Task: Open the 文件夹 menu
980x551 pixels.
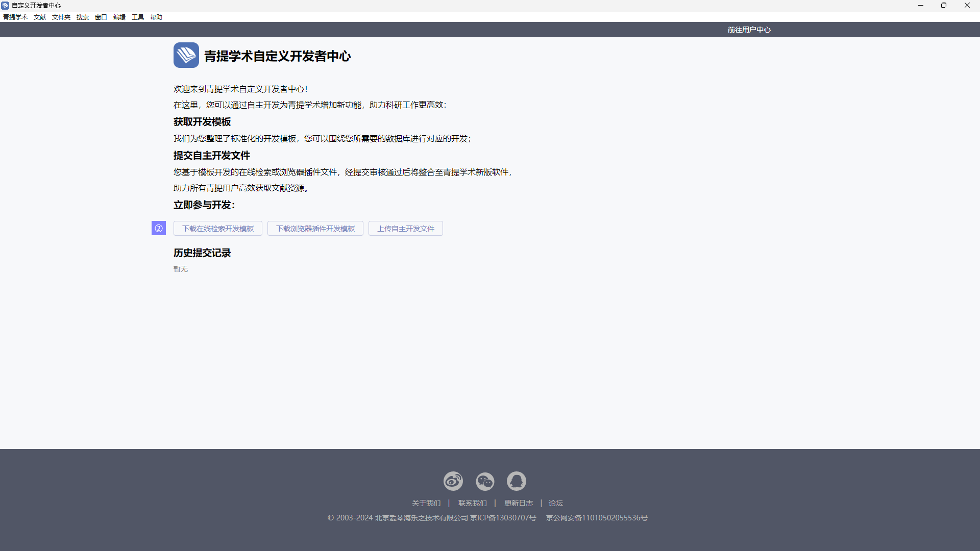Action: (61, 17)
